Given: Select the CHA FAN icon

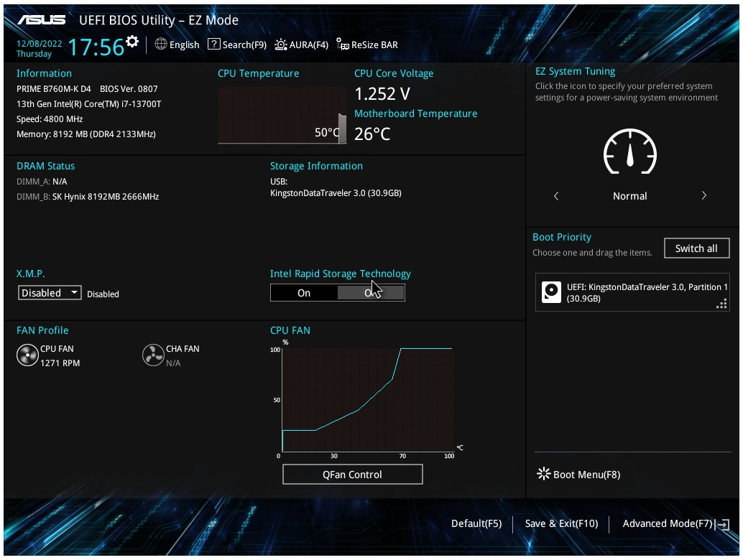Looking at the screenshot, I should tap(153, 355).
